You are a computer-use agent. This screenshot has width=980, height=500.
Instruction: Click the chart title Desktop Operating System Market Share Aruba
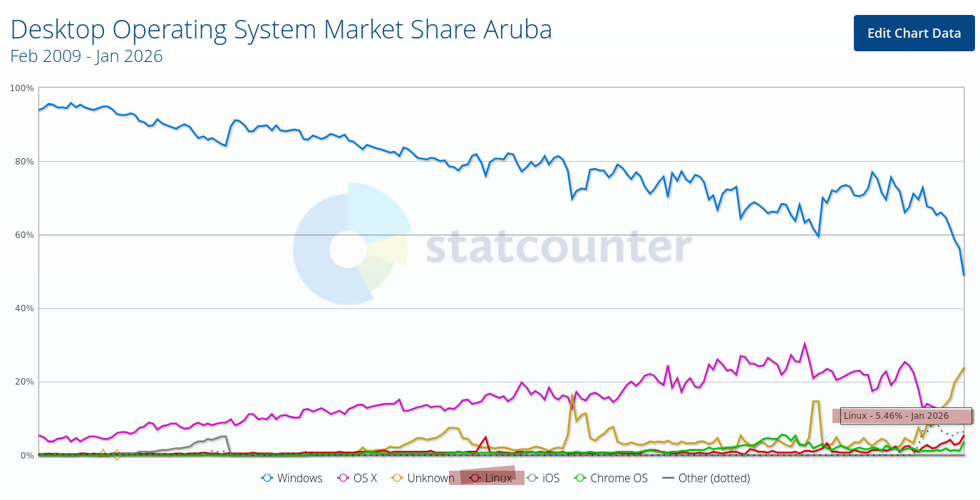281,29
